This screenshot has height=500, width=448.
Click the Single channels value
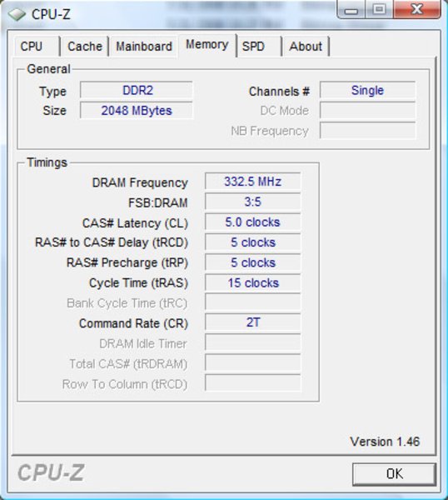click(368, 90)
